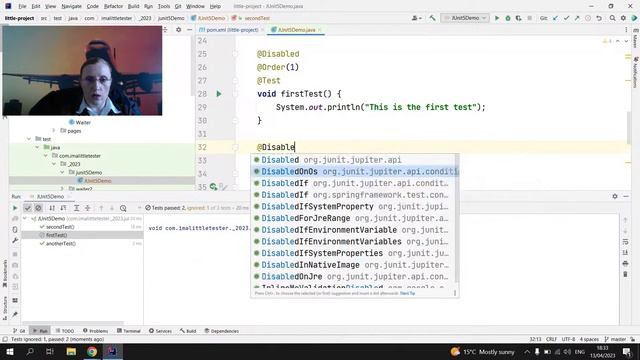Rollback changes with the undo arrow icon

pyautogui.click(x=599, y=18)
